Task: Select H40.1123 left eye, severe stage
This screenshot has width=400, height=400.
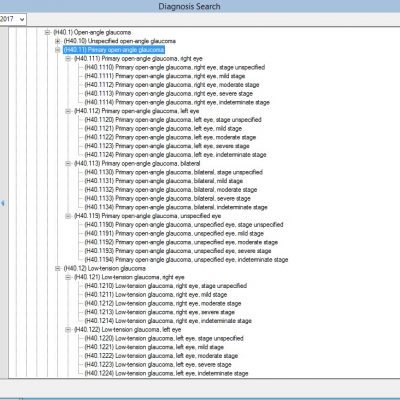Action: (x=167, y=146)
